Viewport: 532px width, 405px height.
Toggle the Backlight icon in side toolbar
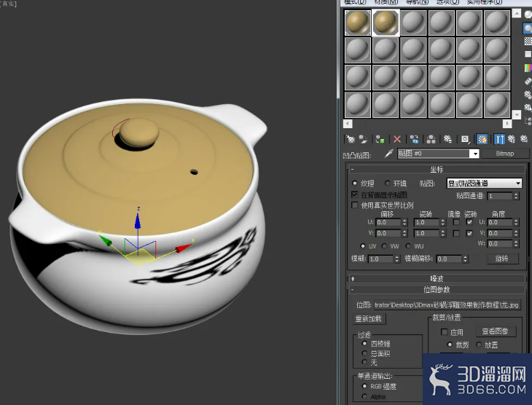tap(528, 28)
